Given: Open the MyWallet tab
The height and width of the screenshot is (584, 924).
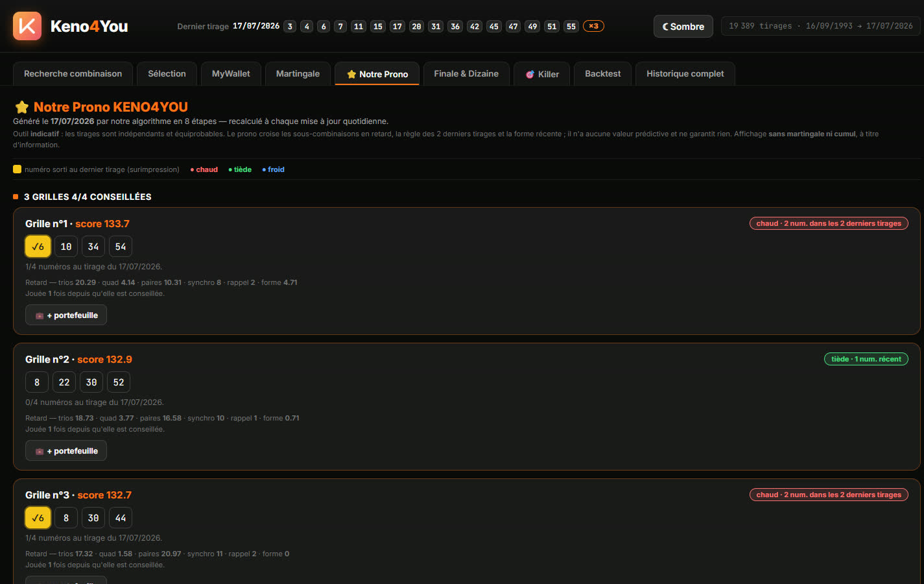Looking at the screenshot, I should [x=231, y=74].
